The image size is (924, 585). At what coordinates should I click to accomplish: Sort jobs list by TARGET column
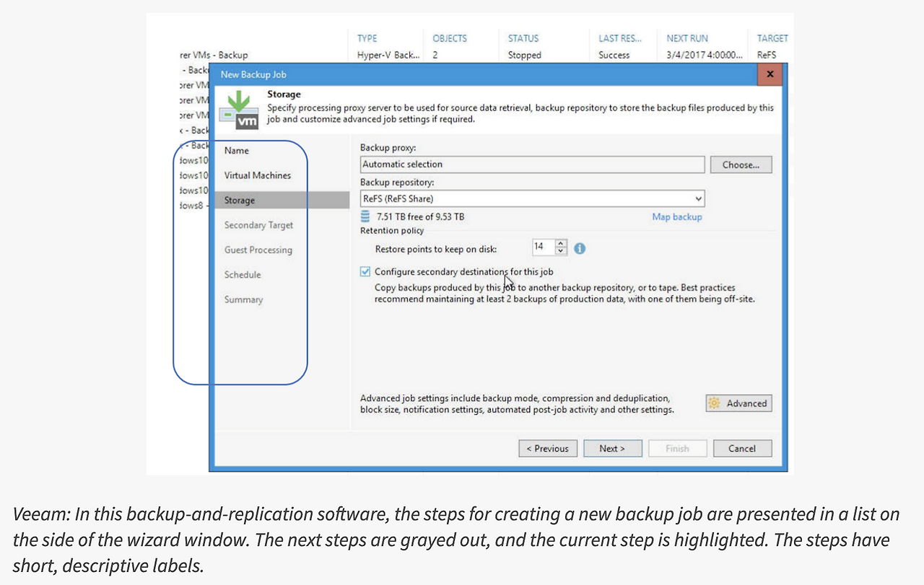(x=772, y=38)
